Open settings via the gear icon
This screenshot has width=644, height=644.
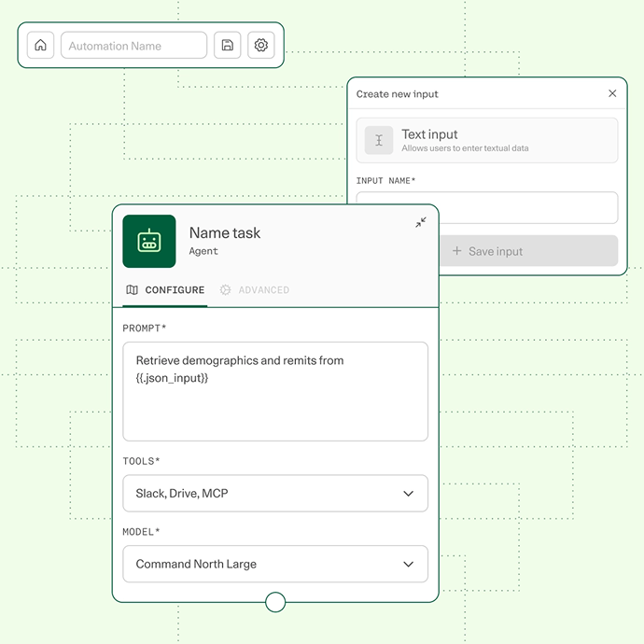[x=260, y=45]
